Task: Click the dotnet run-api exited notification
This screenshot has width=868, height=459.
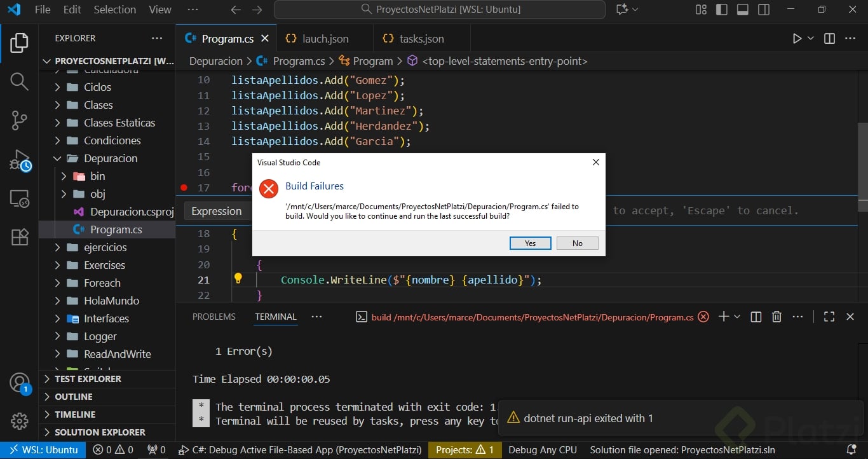Action: (x=679, y=418)
